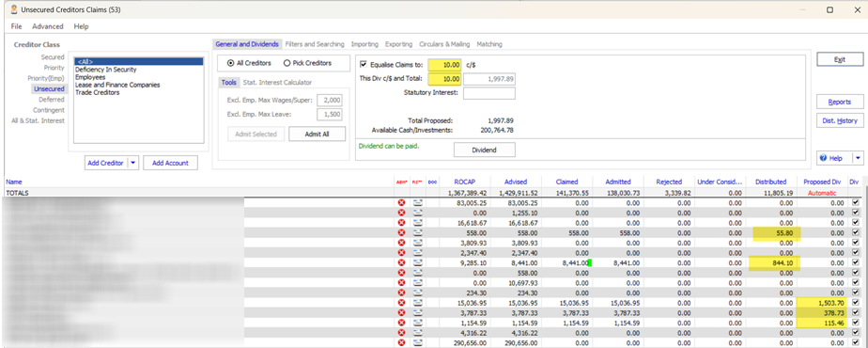This screenshot has width=868, height=348.
Task: Open the envelope icon in the 2,347.40 row
Action: click(418, 253)
